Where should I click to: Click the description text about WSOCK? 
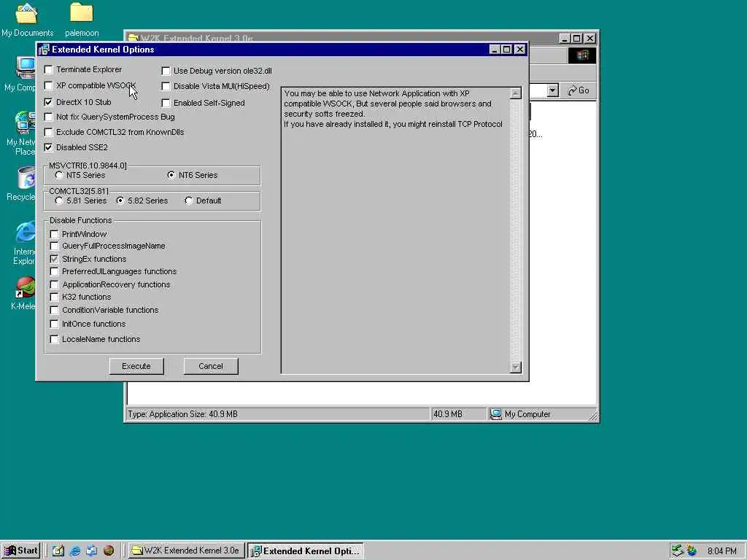click(x=393, y=109)
